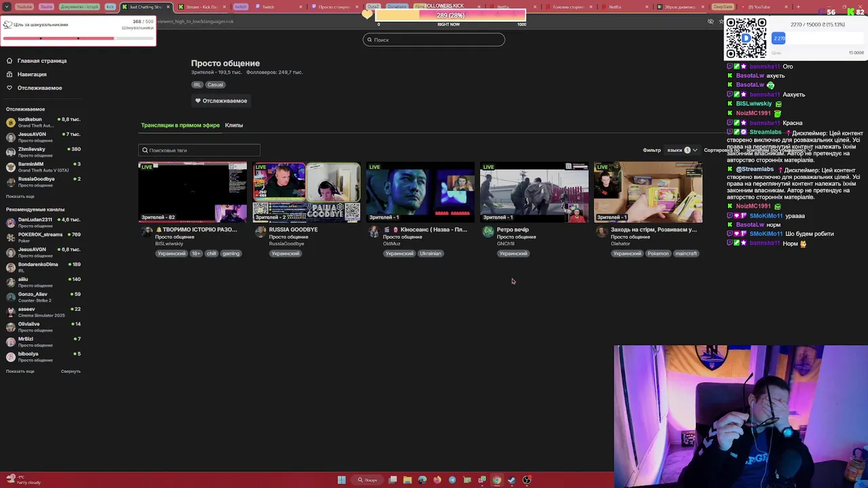Click the IRL category tag
The width and height of the screenshot is (868, 488).
pos(197,85)
